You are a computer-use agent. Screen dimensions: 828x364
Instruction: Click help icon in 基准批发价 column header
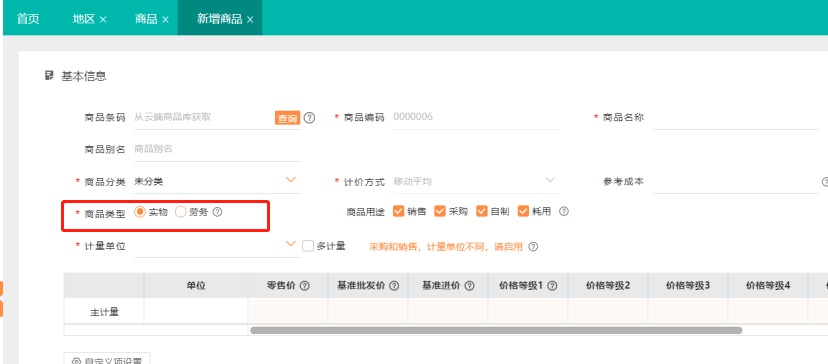click(394, 286)
